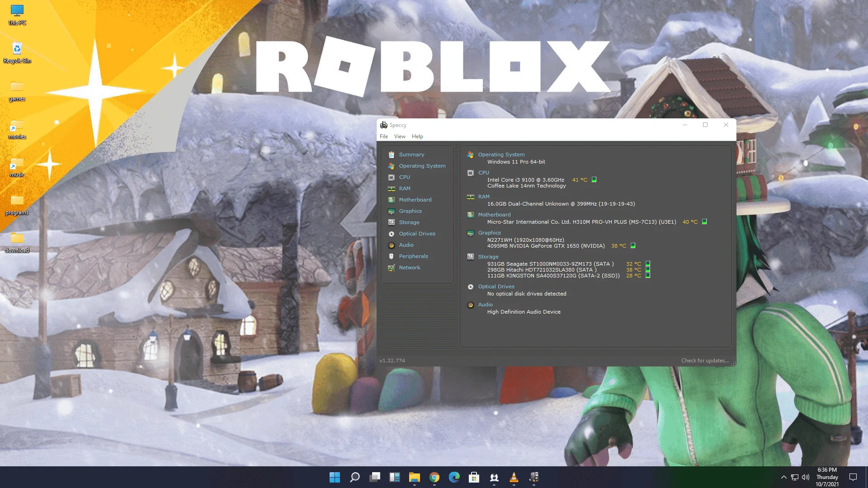Click the GPU temperature indicator on the GTX 1650 row
This screenshot has width=868, height=488.
(633, 246)
